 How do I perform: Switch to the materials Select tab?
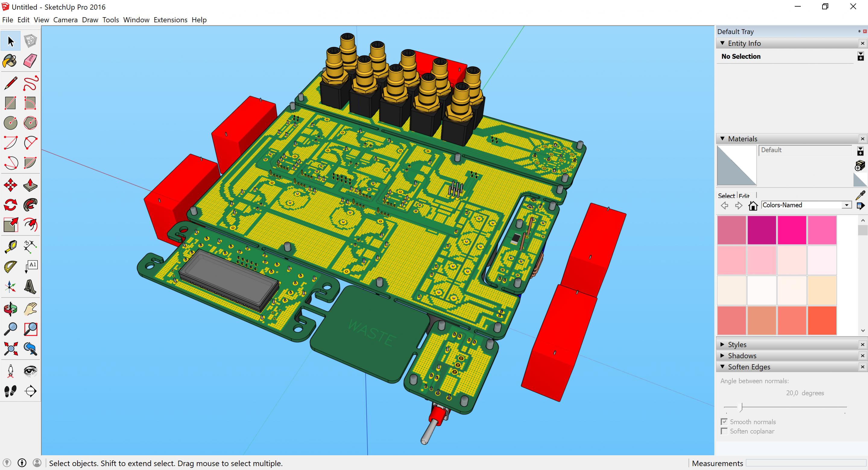[x=726, y=196]
